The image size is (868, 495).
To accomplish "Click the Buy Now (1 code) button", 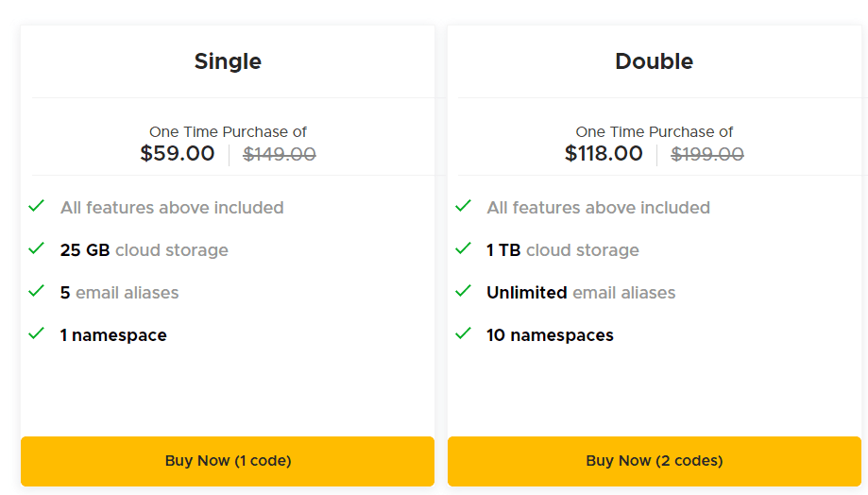I will pyautogui.click(x=228, y=461).
